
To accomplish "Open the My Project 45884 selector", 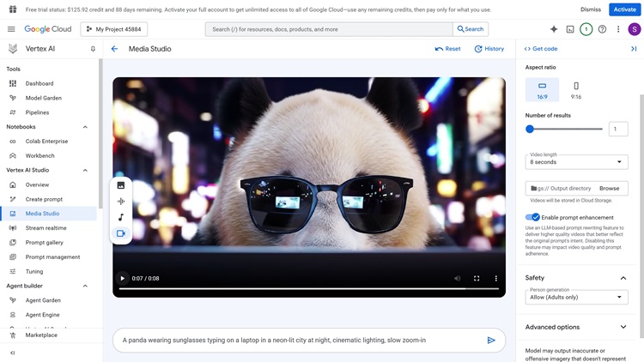I will point(113,29).
